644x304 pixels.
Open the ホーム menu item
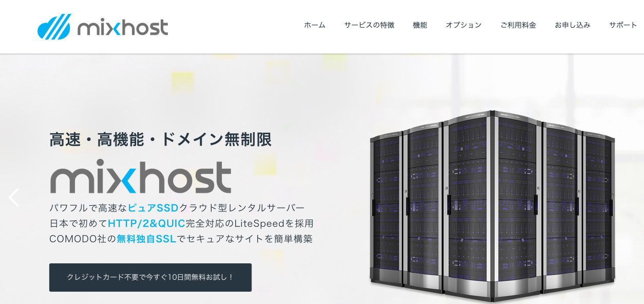[x=314, y=25]
